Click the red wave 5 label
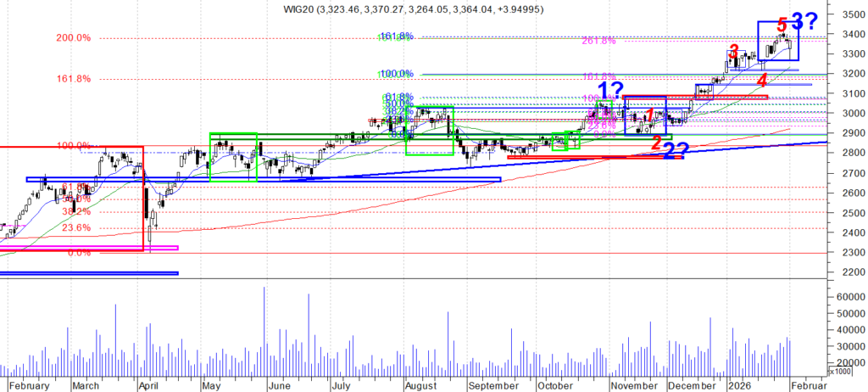This screenshot has width=868, height=392. (x=782, y=27)
